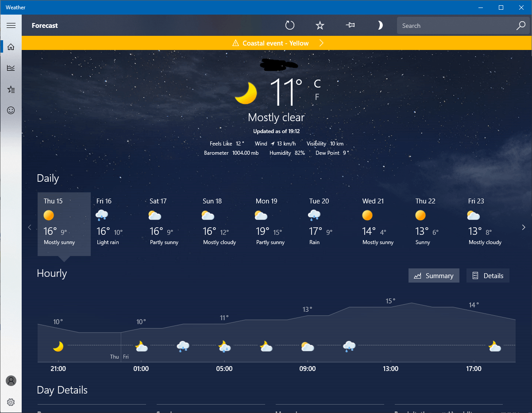Show more days with the right chevron
This screenshot has height=413, width=532.
click(523, 227)
